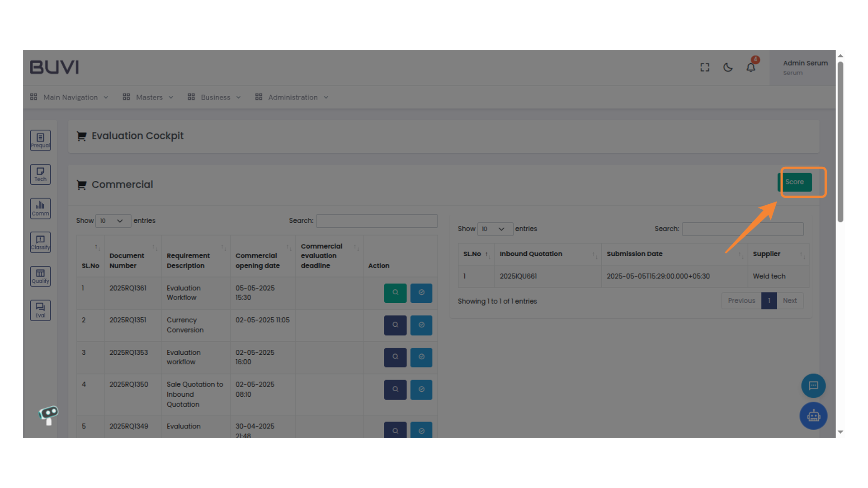Go to Next page of quotations
The width and height of the screenshot is (868, 488).
coord(790,300)
